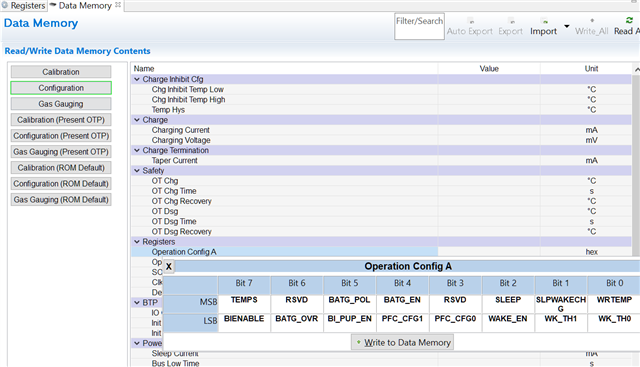Click the Name column header
Image resolution: width=640 pixels, height=367 pixels.
[284, 69]
